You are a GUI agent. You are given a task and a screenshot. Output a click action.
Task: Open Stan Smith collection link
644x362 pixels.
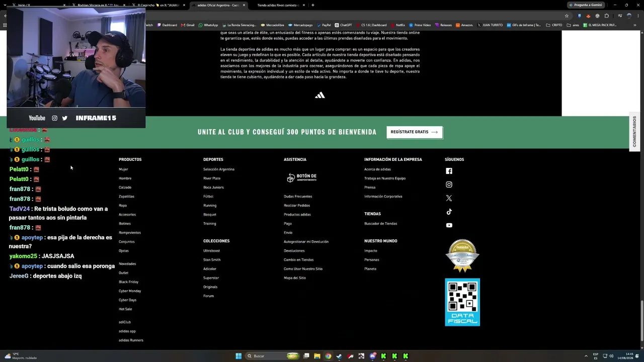(212, 260)
